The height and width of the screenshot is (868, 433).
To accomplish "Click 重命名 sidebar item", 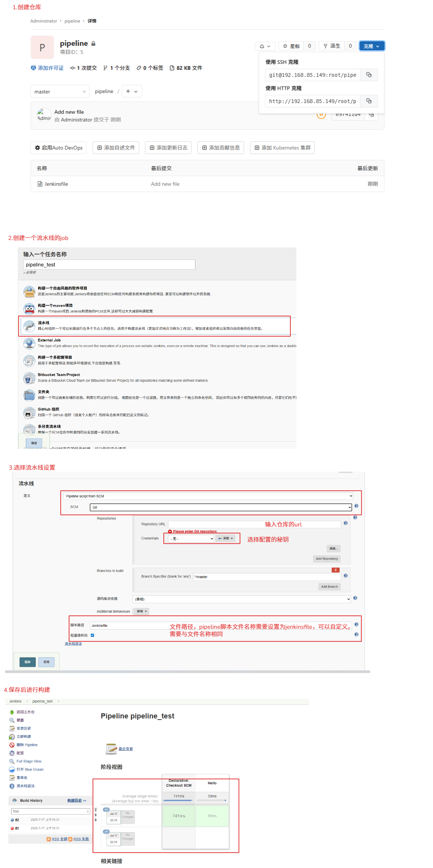I will pyautogui.click(x=22, y=778).
